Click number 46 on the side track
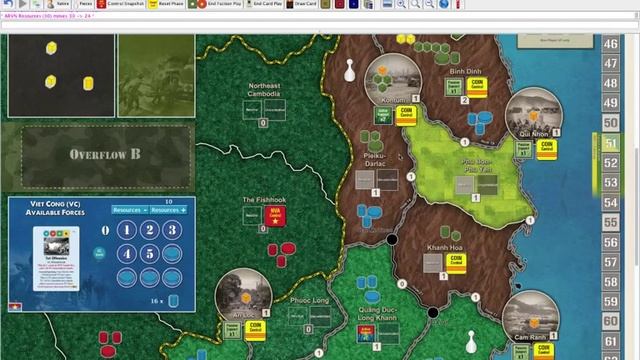Viewport: 640px width, 360px height. (x=611, y=44)
